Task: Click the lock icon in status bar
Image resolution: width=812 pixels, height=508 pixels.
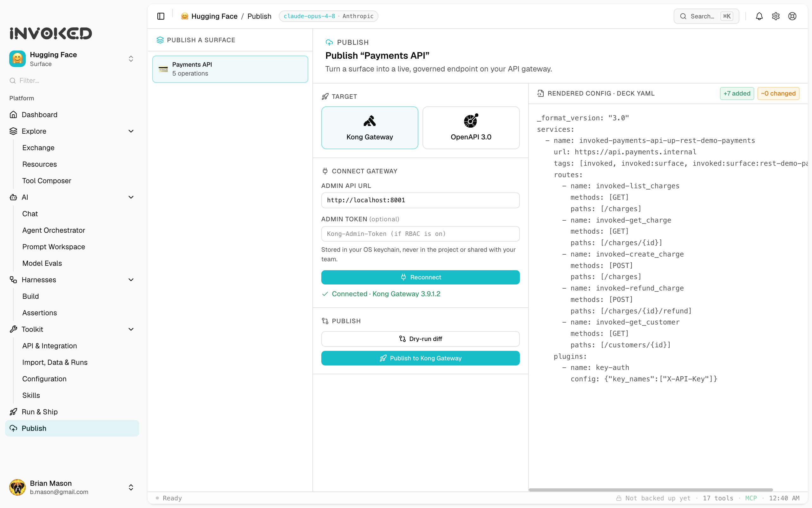Action: tap(619, 498)
